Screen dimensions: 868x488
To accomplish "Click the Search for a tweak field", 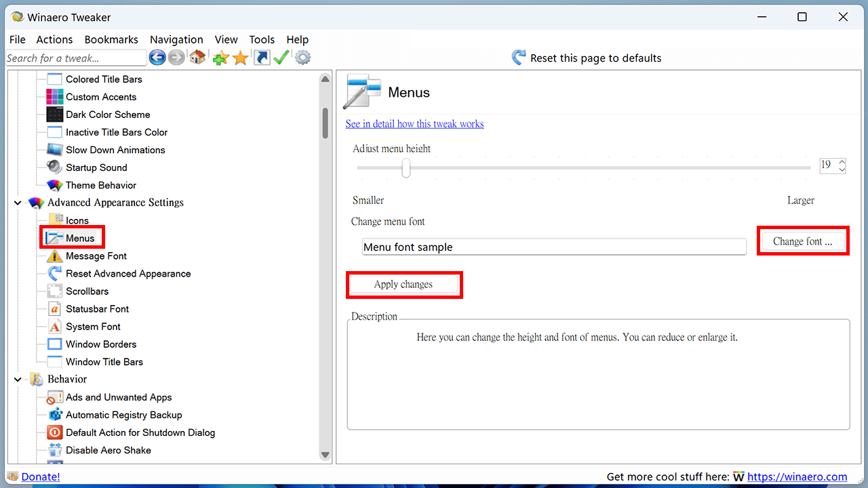I will (x=76, y=58).
